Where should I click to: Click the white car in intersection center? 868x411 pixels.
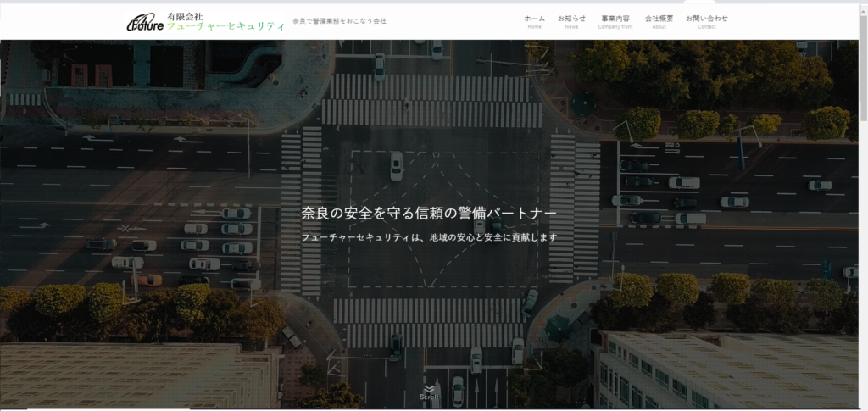pyautogui.click(x=396, y=166)
